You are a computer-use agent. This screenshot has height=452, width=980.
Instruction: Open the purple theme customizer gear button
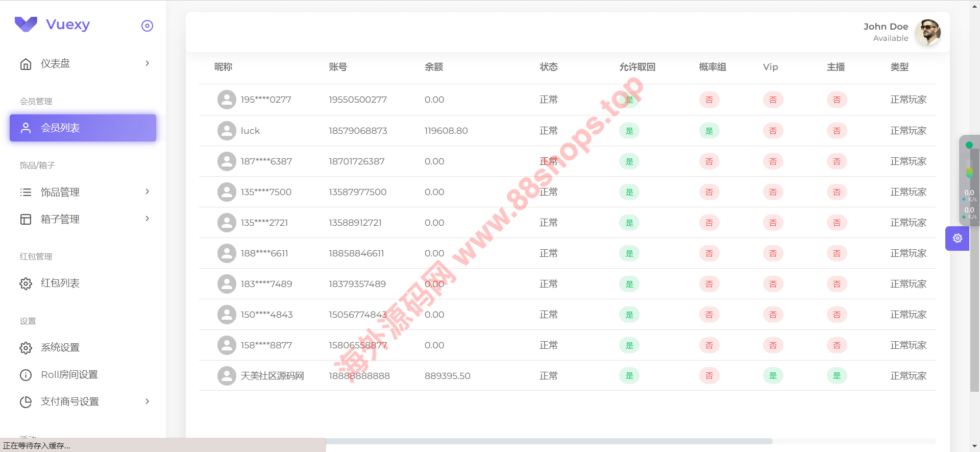957,238
